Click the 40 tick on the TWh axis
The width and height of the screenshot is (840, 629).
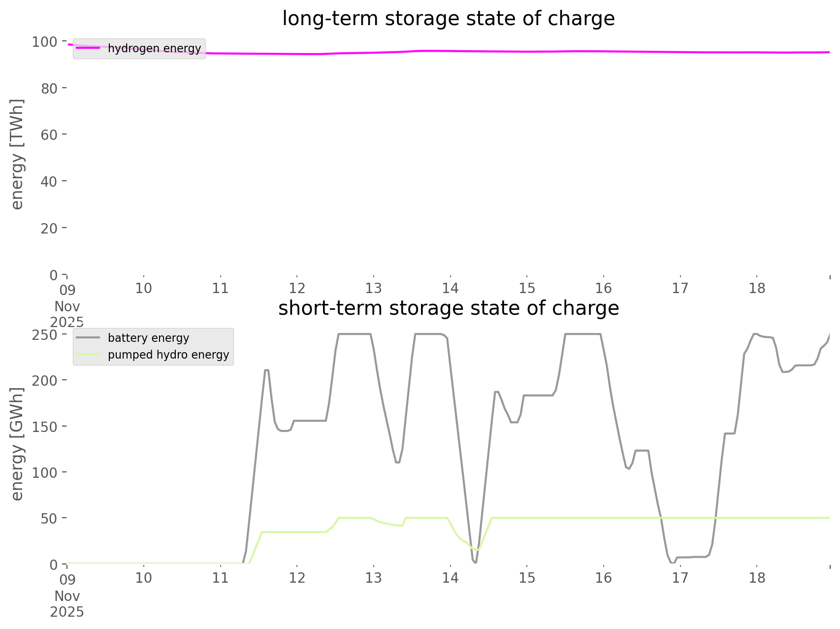coord(49,181)
